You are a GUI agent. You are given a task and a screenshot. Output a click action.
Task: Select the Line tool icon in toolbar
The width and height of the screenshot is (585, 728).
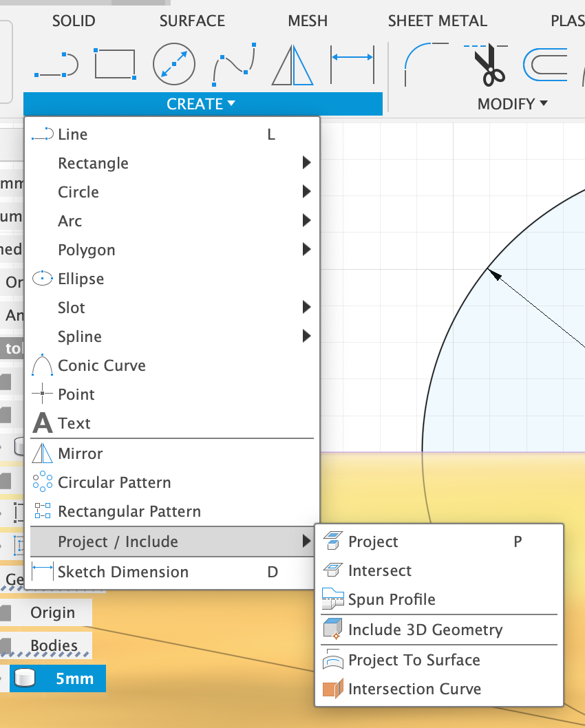56,65
